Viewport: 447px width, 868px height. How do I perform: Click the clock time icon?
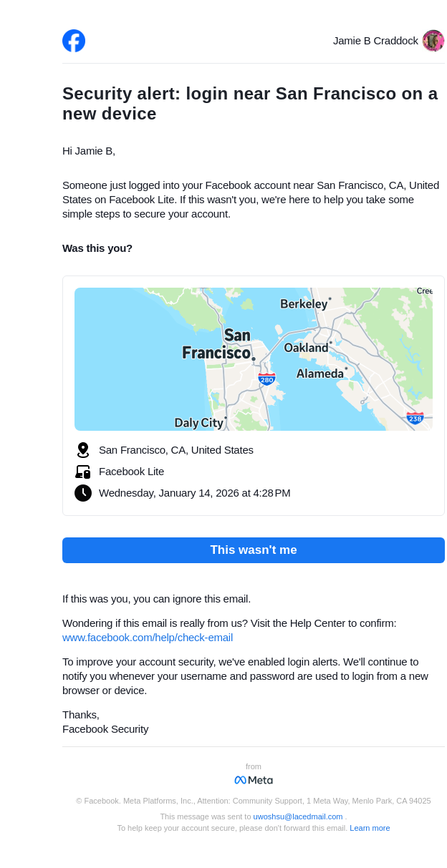click(x=83, y=493)
